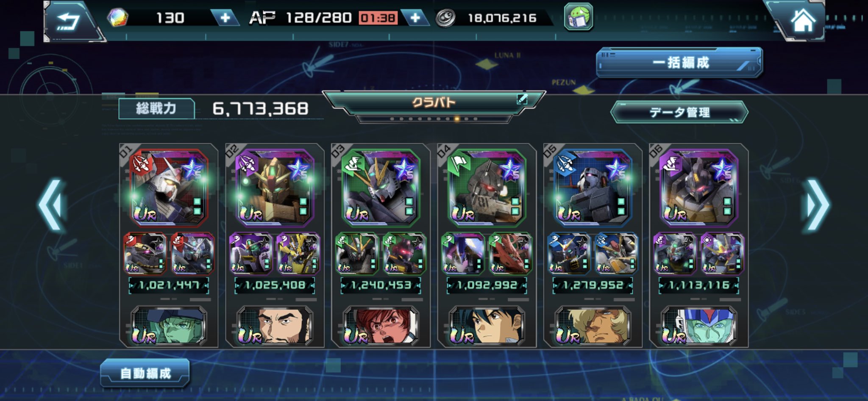Refill AP with plus next to timer

pos(415,18)
